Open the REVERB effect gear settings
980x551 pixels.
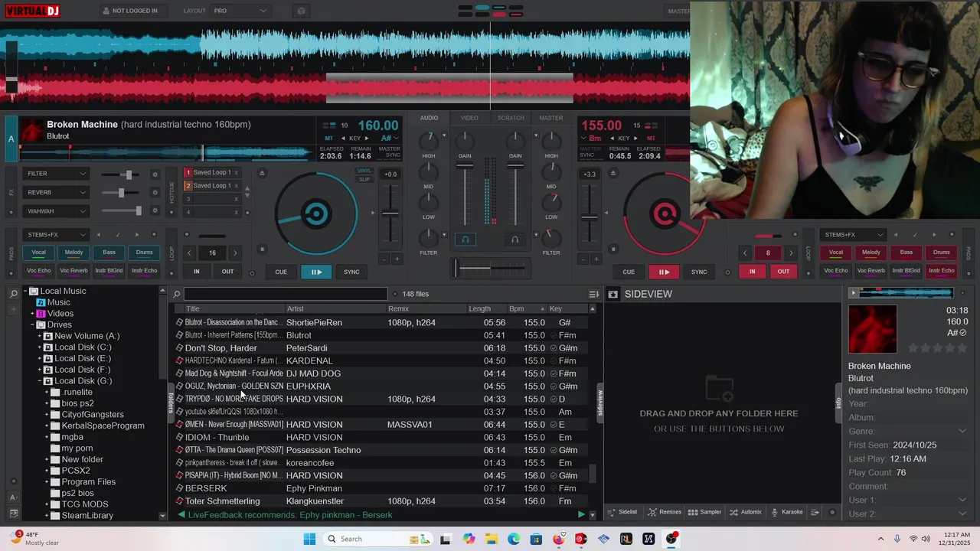click(x=155, y=193)
